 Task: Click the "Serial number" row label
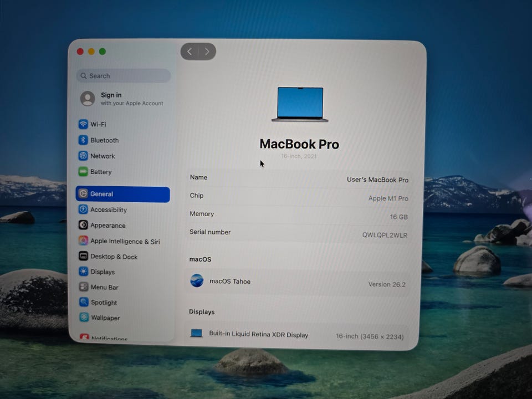210,232
